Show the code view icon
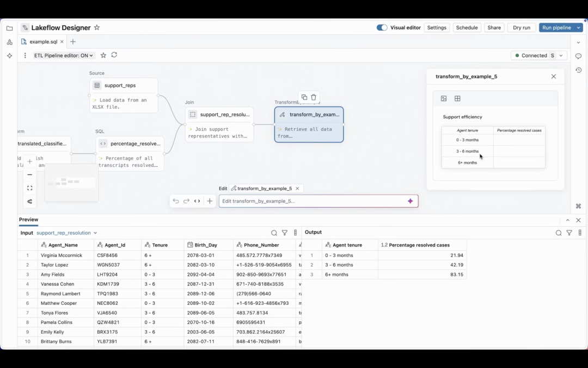Viewport: 588px width, 368px height. (197, 201)
